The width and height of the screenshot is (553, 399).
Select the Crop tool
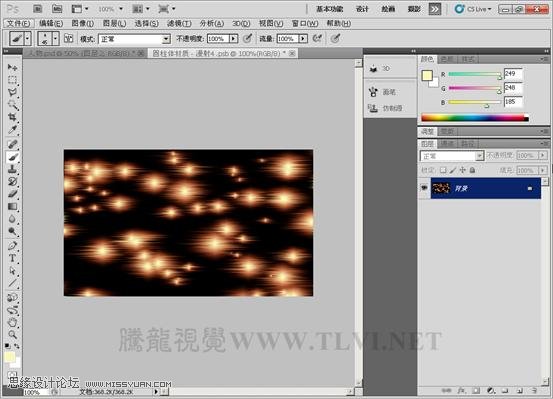coord(13,117)
